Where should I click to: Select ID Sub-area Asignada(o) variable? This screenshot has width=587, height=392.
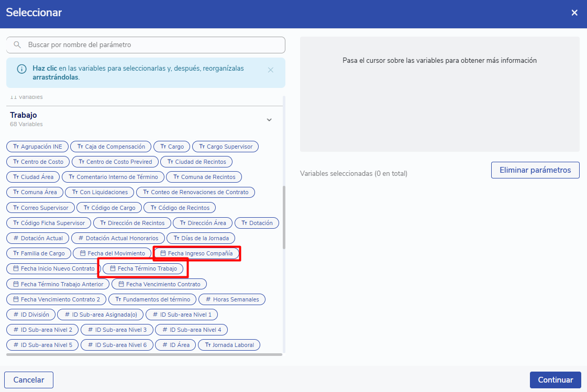101,315
